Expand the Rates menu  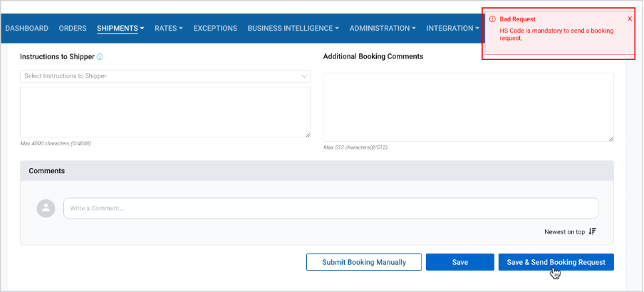(x=168, y=28)
